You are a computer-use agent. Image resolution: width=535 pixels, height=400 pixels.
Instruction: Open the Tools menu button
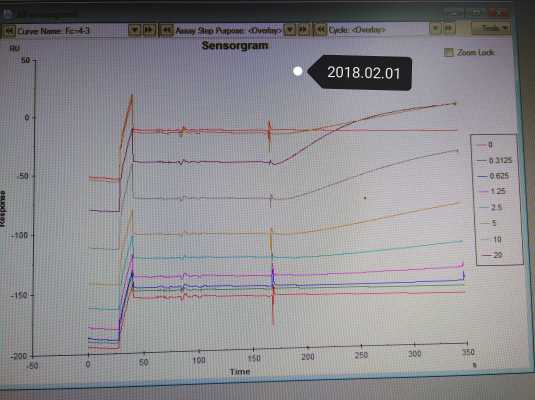click(x=491, y=28)
